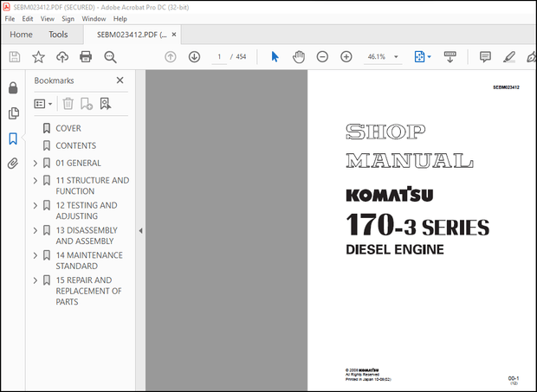Viewport: 537px width, 392px height.
Task: Open the Help menu
Action: [120, 19]
